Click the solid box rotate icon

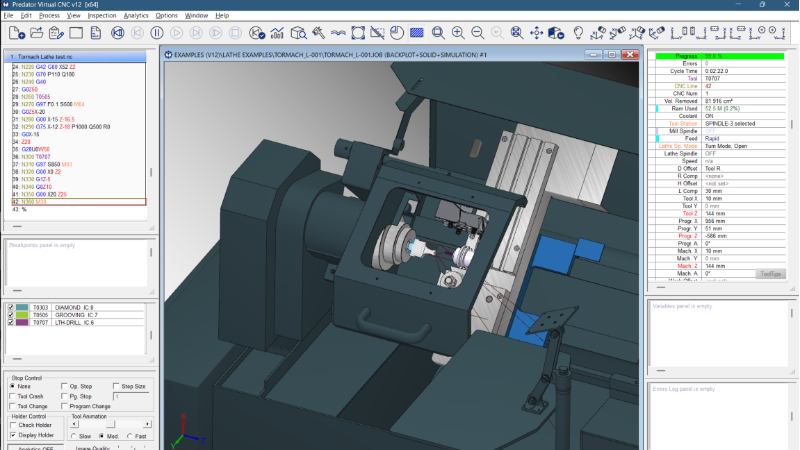556,33
